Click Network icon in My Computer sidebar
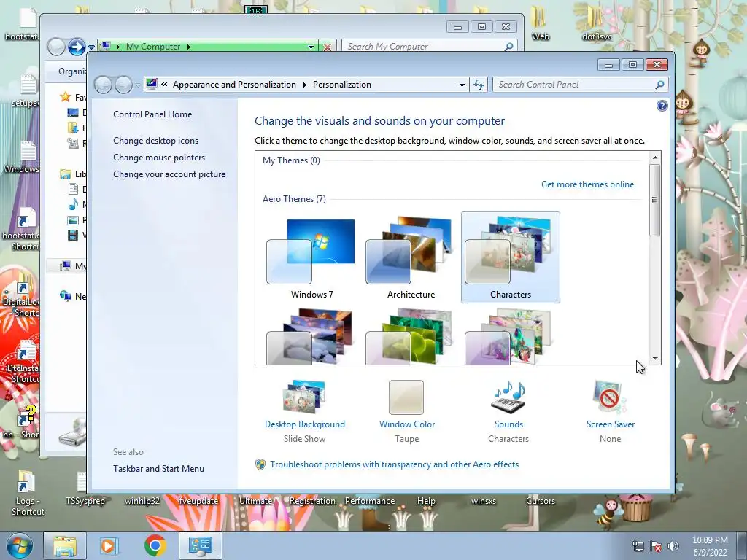Viewport: 747px width, 560px height. (x=66, y=296)
